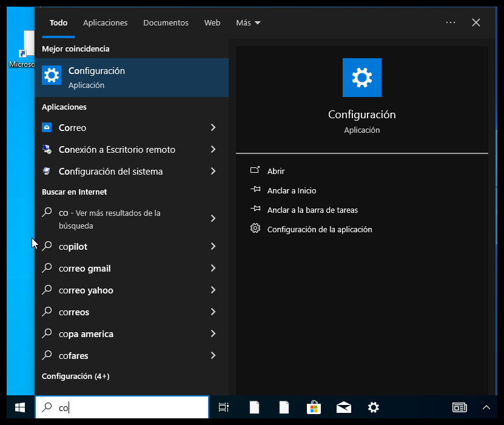The width and height of the screenshot is (504, 425).
Task: Click gear icon beside Configuración de la aplicación
Action: click(255, 229)
